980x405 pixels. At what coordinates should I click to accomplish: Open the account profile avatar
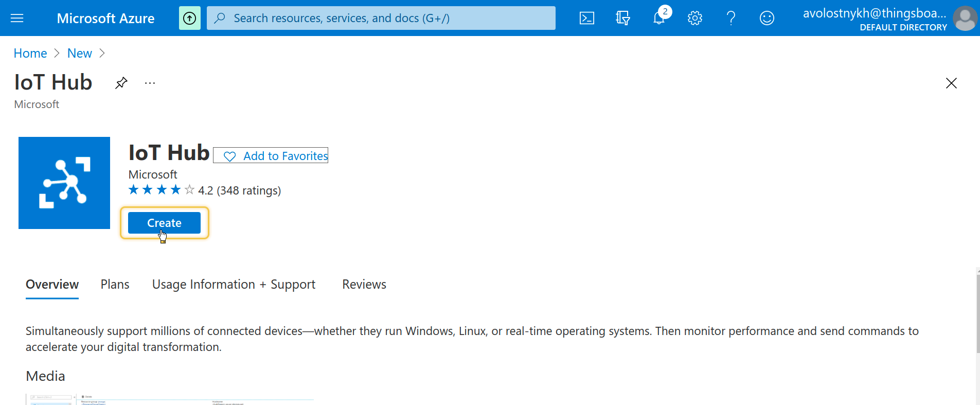click(965, 19)
